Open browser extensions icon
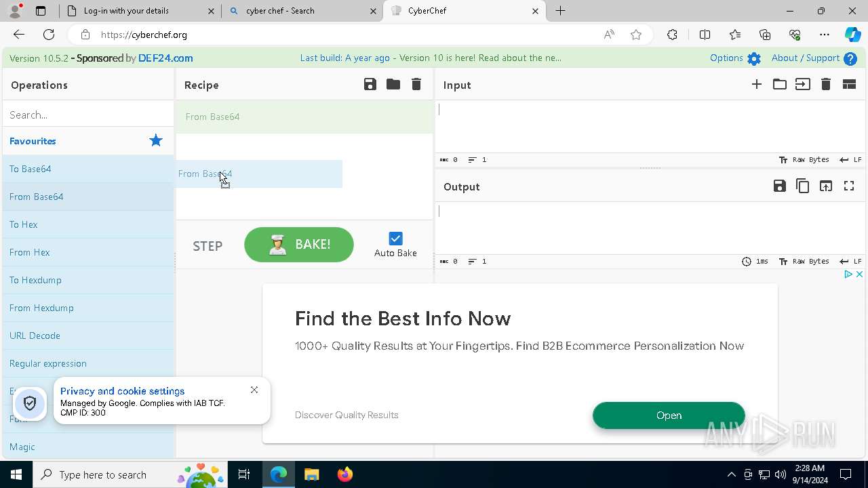Screen dimensions: 868x488 click(x=672, y=35)
